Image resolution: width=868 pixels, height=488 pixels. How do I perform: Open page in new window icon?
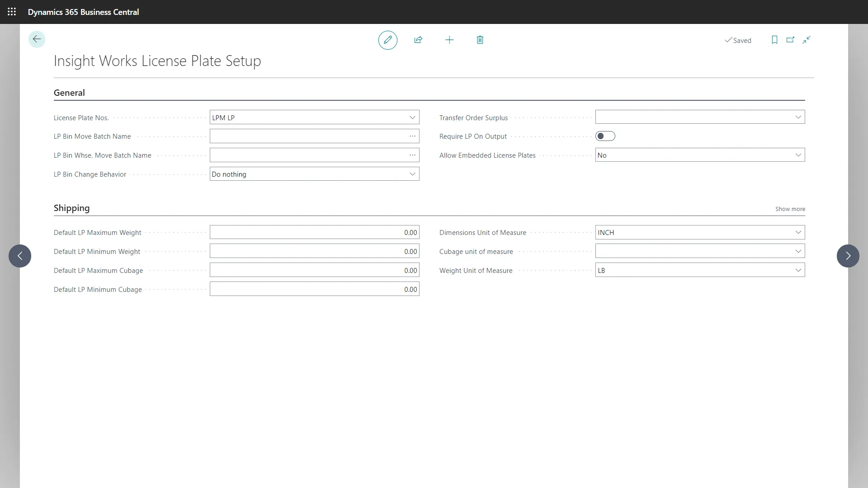(790, 40)
